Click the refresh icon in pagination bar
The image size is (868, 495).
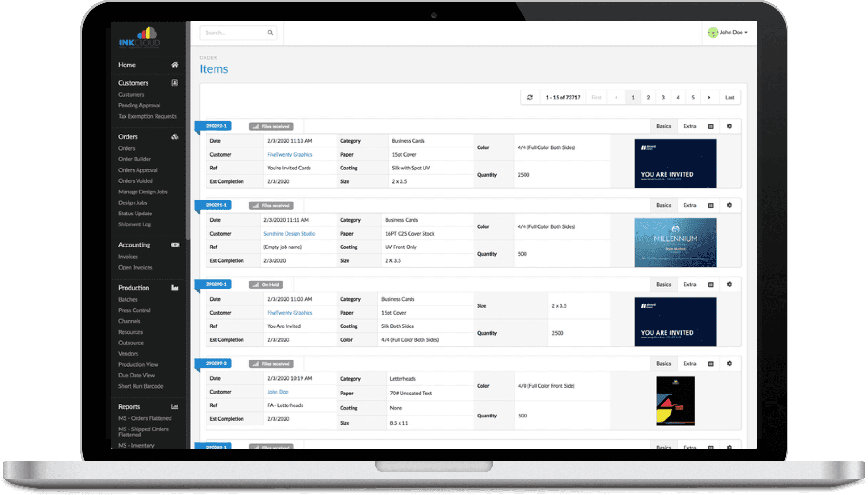coord(530,97)
